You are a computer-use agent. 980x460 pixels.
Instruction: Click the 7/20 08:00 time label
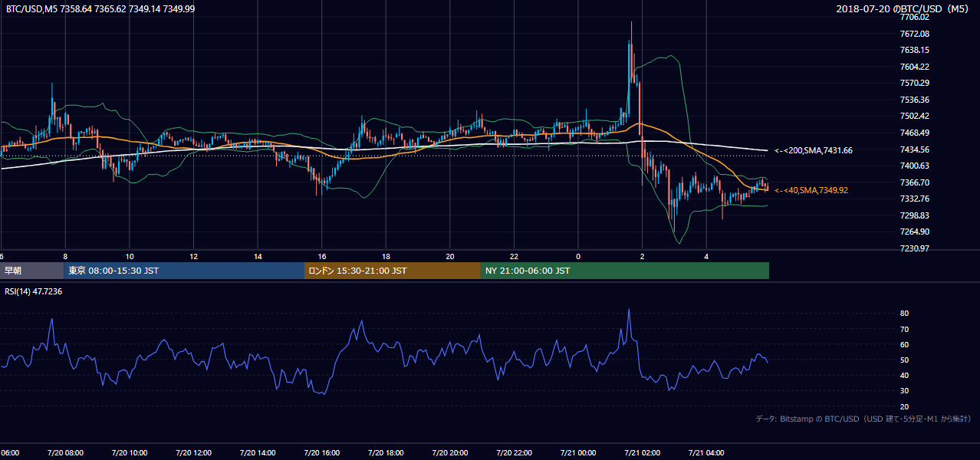(64, 453)
